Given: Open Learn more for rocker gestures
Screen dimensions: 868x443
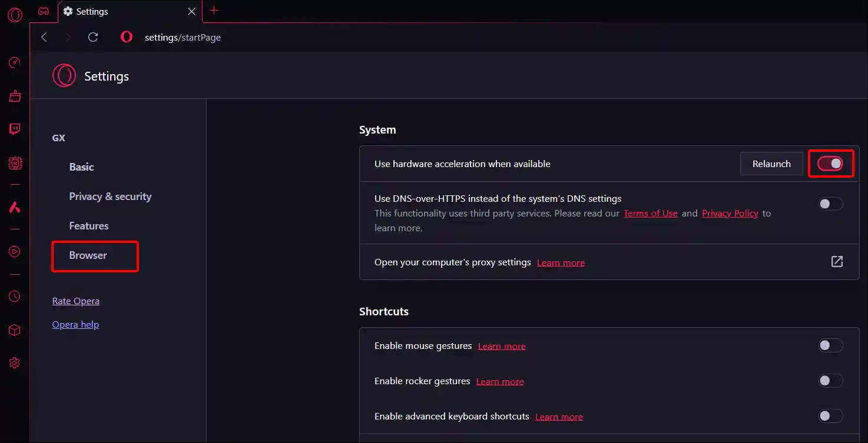Looking at the screenshot, I should pos(500,381).
